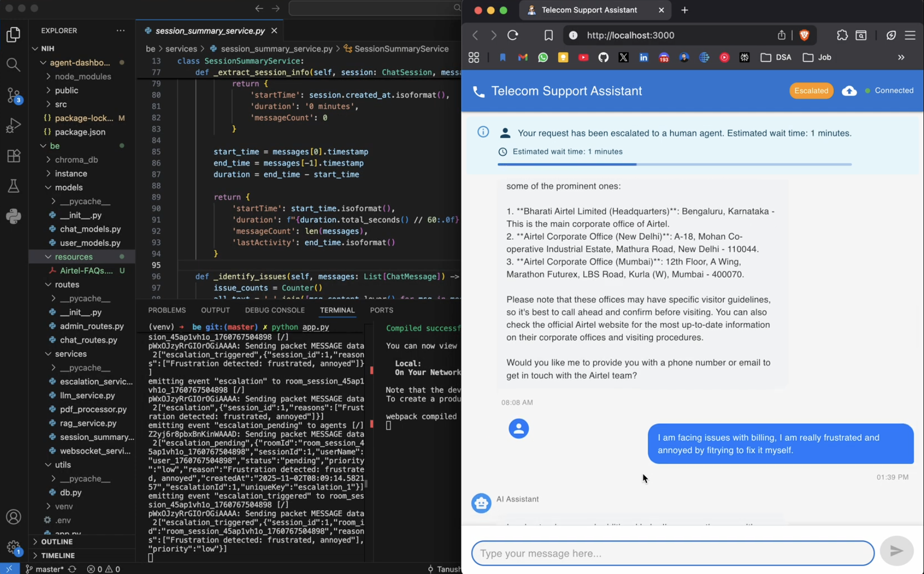Click the cloud upload icon in chat header
The image size is (924, 574).
tap(849, 91)
